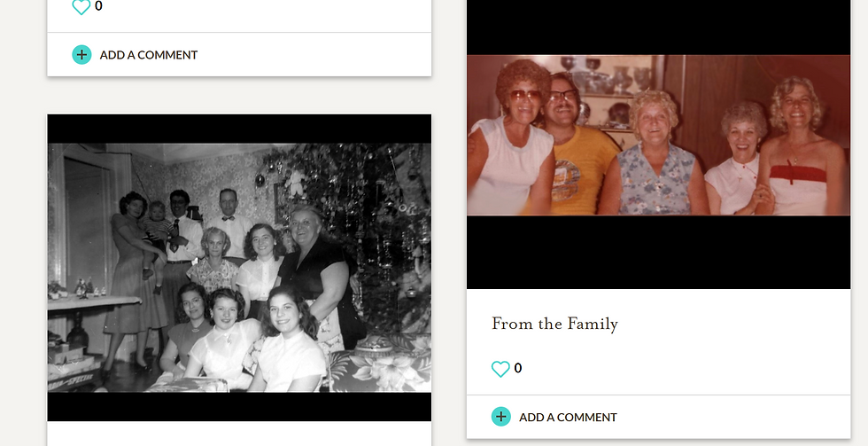Select ADD A COMMENT text below From the Family
Viewport: 868px width, 446px height.
coord(568,418)
